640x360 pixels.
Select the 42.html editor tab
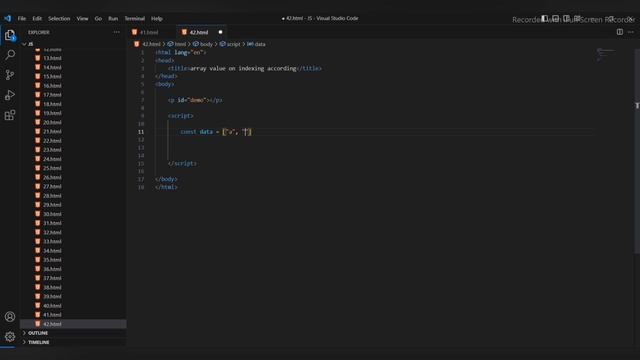[x=202, y=32]
